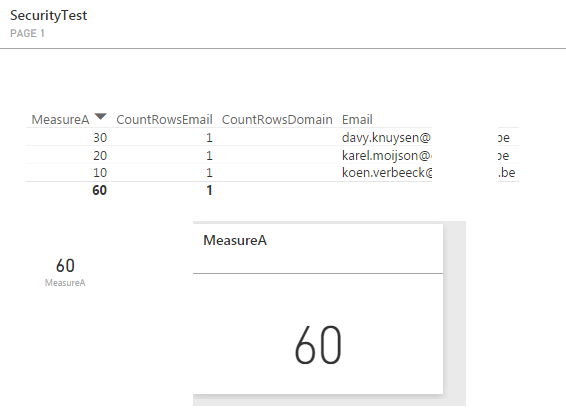Select the davy.knuysen@ email cell

[x=386, y=137]
